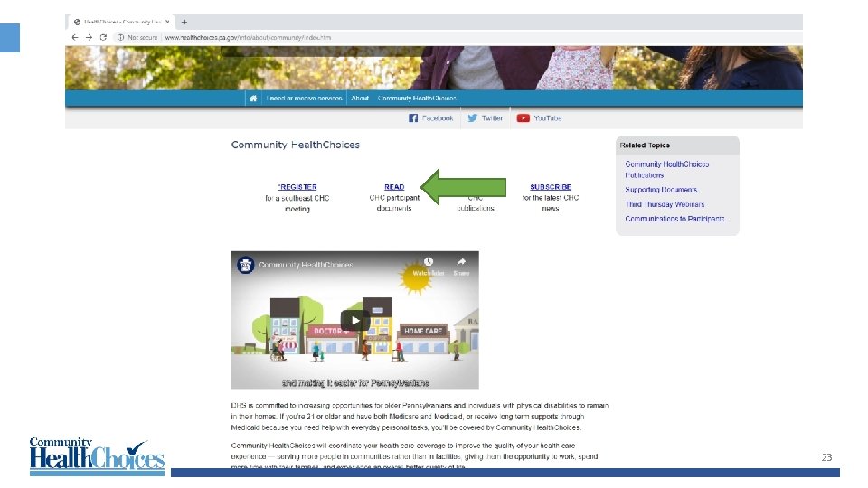Click the Community HealthChoices page heading
This screenshot has width=868, height=488.
pyautogui.click(x=295, y=145)
